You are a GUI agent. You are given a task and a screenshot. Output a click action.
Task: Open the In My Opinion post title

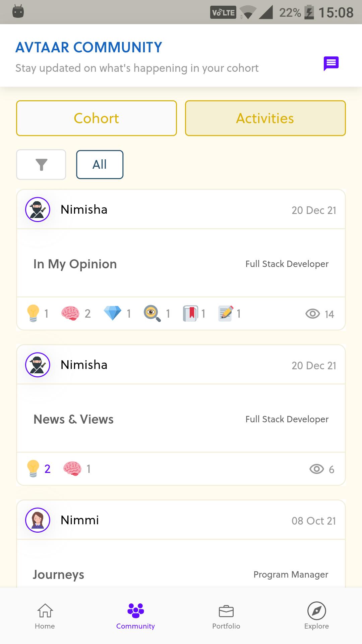[x=75, y=264]
